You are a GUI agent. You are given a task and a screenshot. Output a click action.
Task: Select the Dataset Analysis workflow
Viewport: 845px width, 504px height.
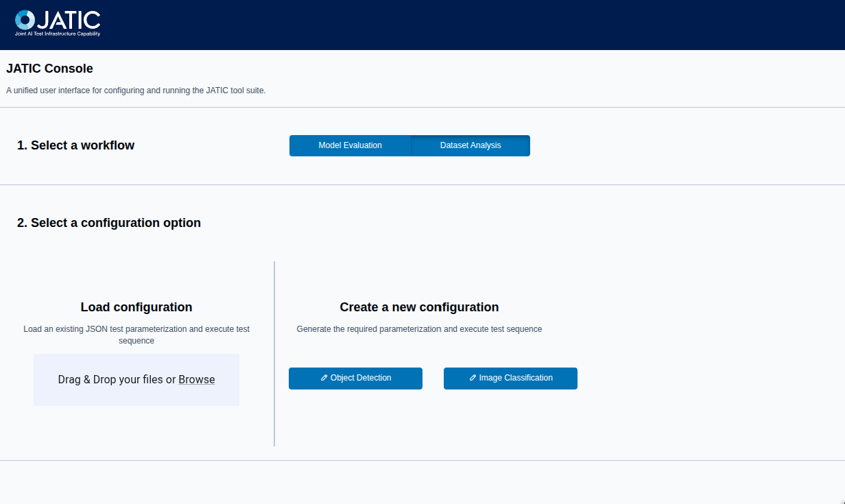471,145
